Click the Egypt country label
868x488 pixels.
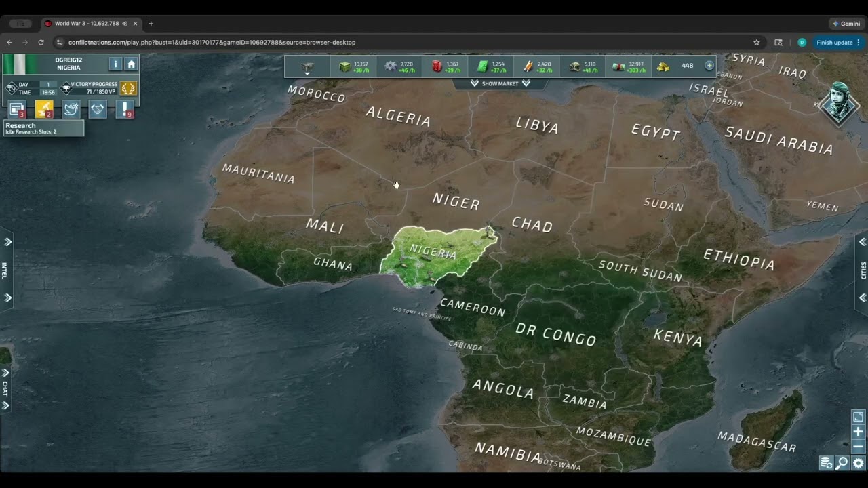tap(655, 131)
